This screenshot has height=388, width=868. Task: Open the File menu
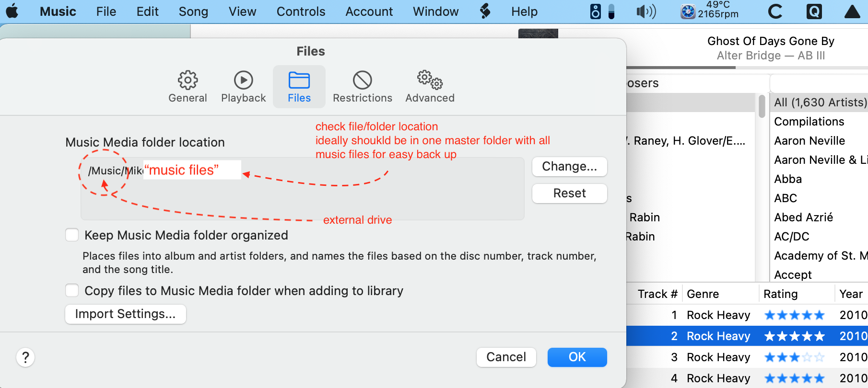106,11
